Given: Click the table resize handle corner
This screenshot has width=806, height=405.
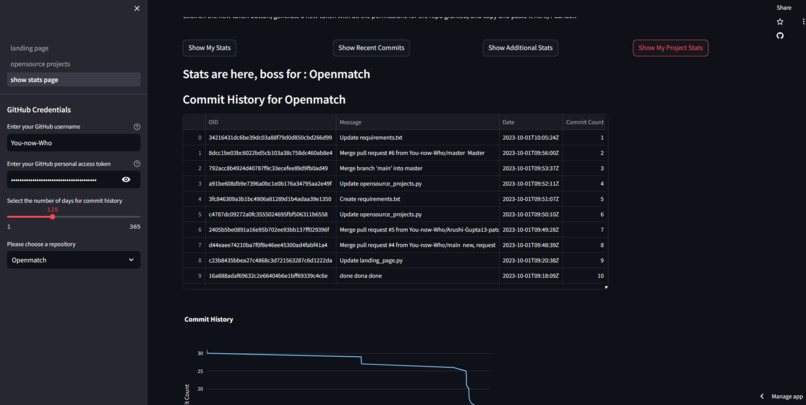Looking at the screenshot, I should [x=606, y=287].
